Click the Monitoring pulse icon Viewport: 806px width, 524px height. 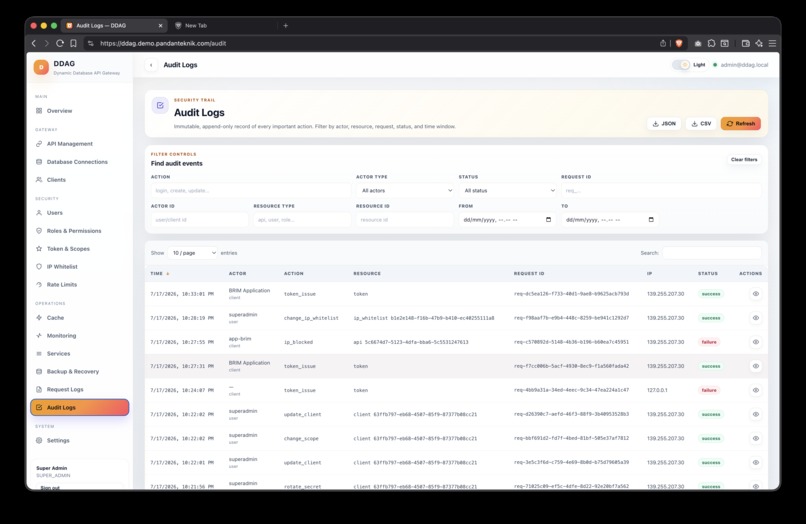point(39,336)
